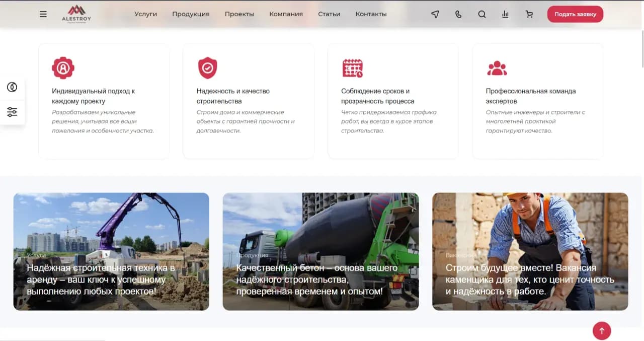Open the shopping cart icon
Screen dimensions: 644x341
(529, 14)
